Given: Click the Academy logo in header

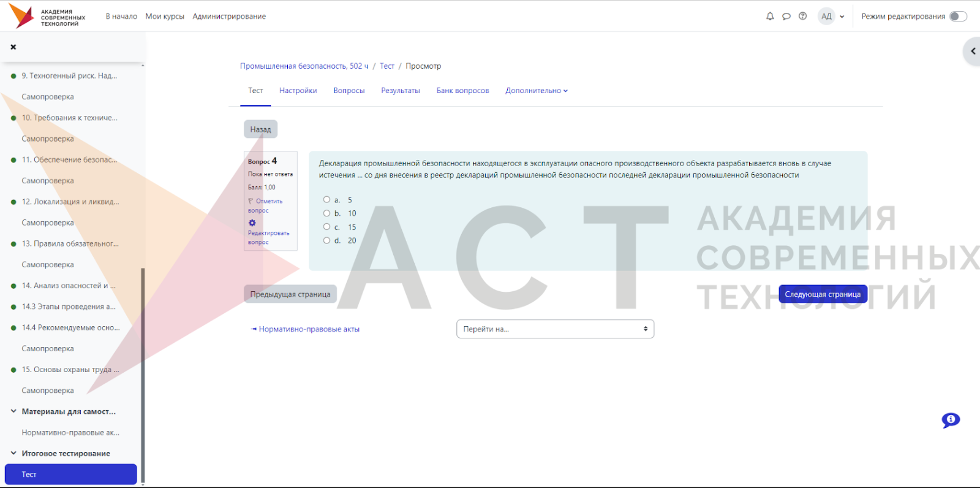Looking at the screenshot, I should (x=47, y=17).
